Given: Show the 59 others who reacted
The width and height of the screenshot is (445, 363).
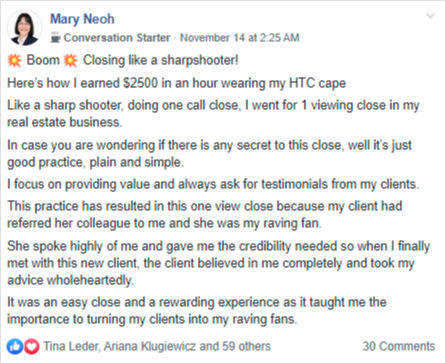Looking at the screenshot, I should 246,346.
